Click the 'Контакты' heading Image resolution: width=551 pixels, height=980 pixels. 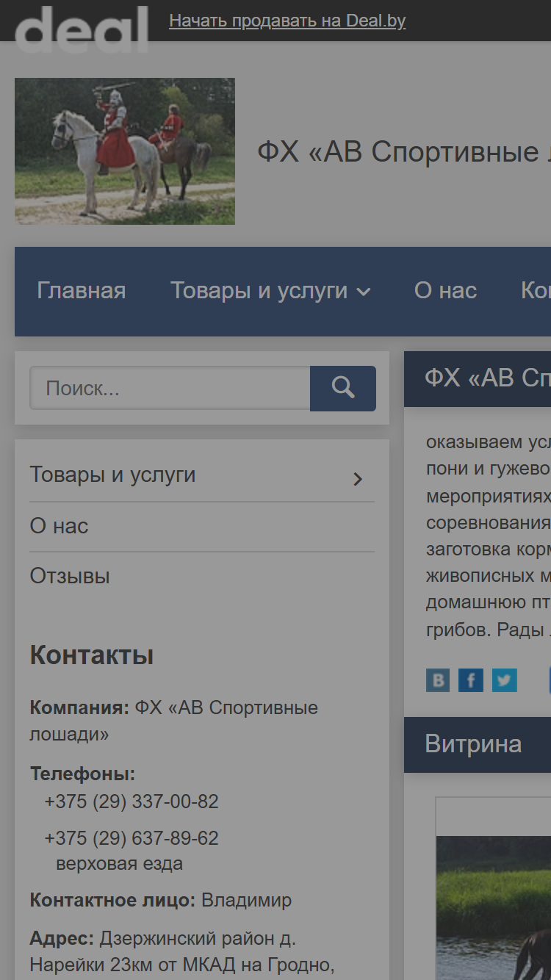92,655
